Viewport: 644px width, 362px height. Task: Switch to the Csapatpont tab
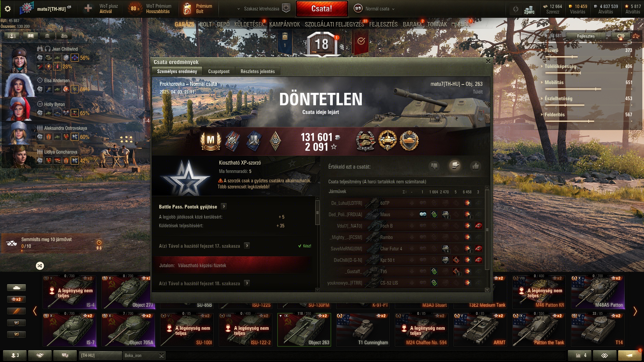pos(219,71)
